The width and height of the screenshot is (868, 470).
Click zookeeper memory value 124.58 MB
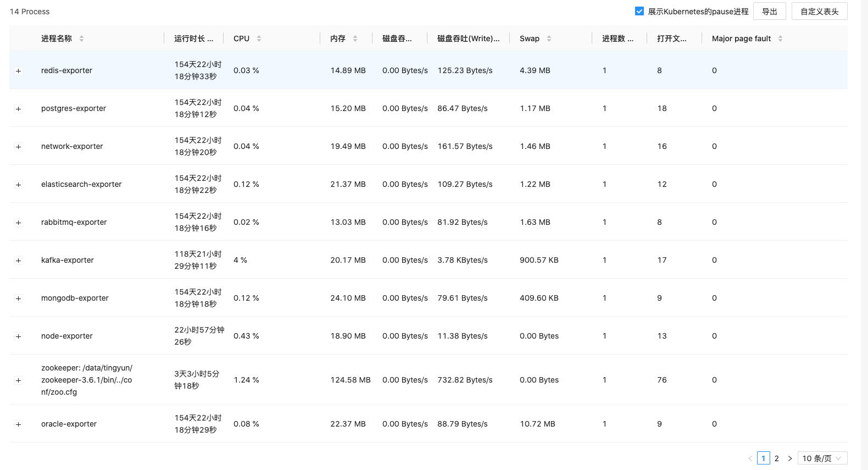click(x=350, y=380)
